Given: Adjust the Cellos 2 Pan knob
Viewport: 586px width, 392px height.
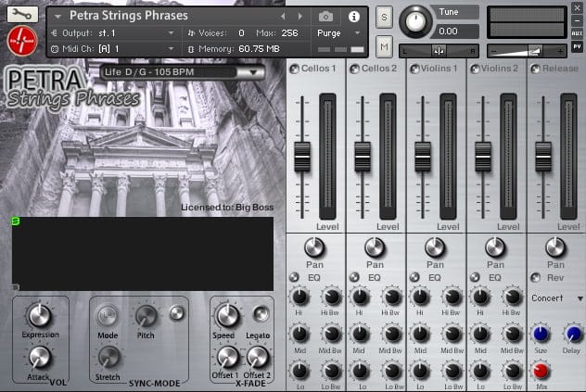Looking at the screenshot, I should (375, 247).
